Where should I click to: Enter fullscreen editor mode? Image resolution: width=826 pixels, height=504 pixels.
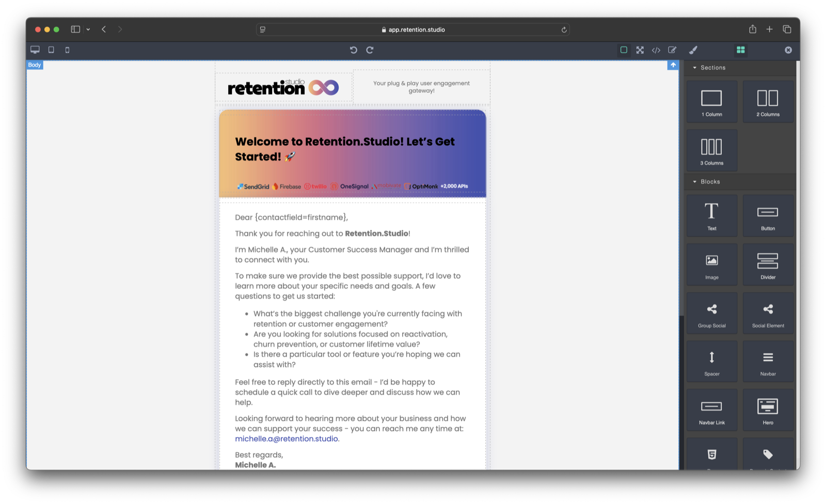(x=640, y=50)
